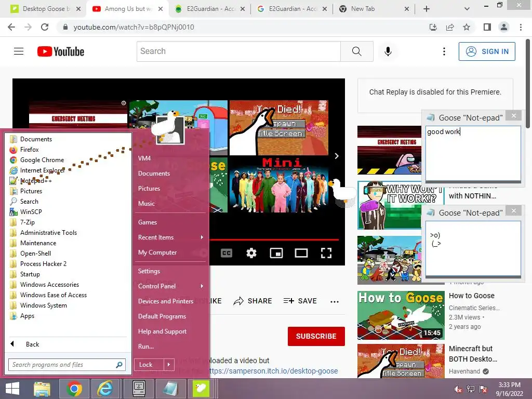Open Chrome side panel icon
Screen dimensions: 532x399
487,27
